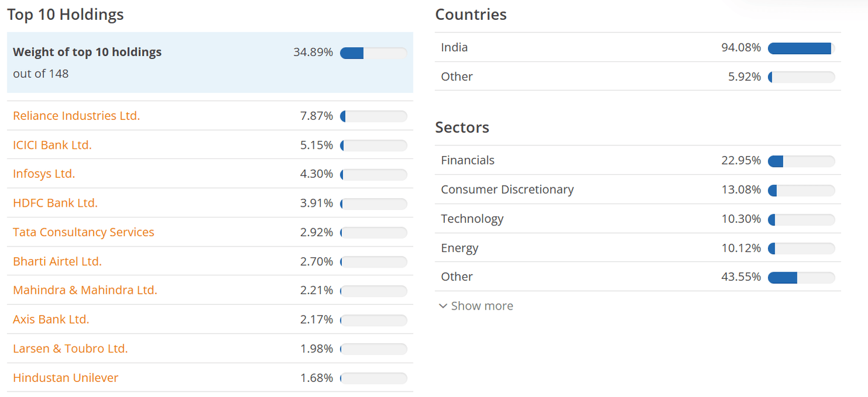
Task: Open the Reliance Industries Ltd. holding page
Action: (76, 116)
